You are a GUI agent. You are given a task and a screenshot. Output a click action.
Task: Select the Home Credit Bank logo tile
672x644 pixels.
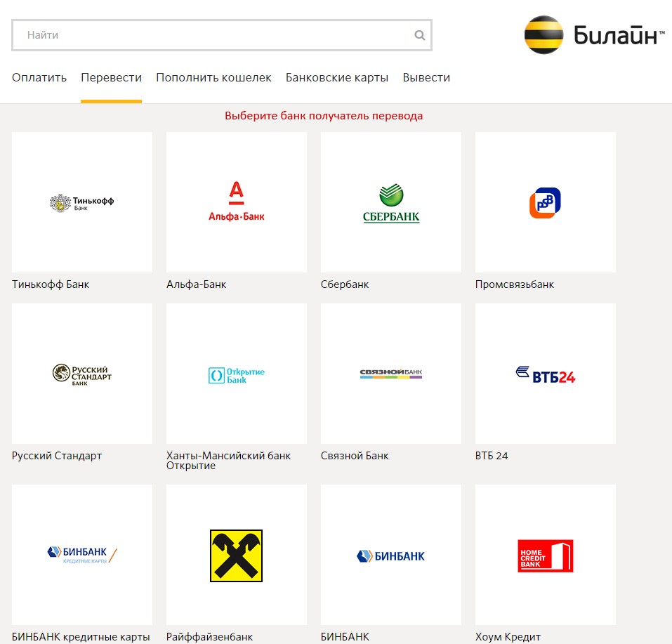tap(546, 554)
